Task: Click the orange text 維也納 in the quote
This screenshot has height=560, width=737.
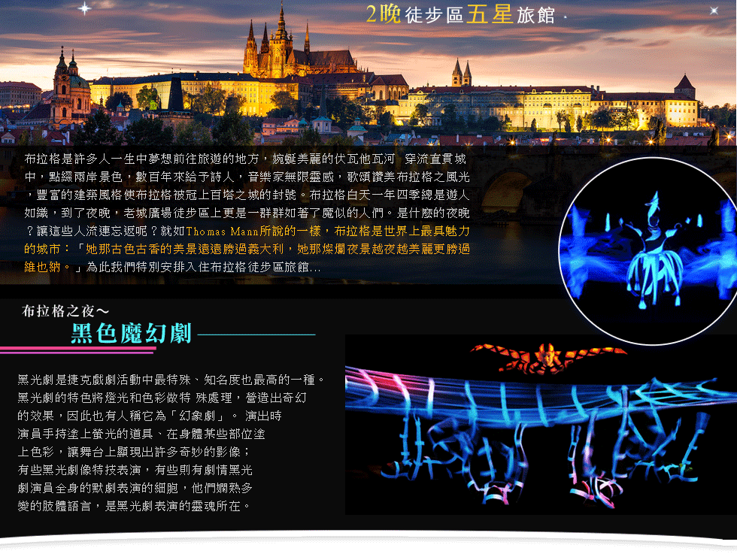Action: click(43, 266)
